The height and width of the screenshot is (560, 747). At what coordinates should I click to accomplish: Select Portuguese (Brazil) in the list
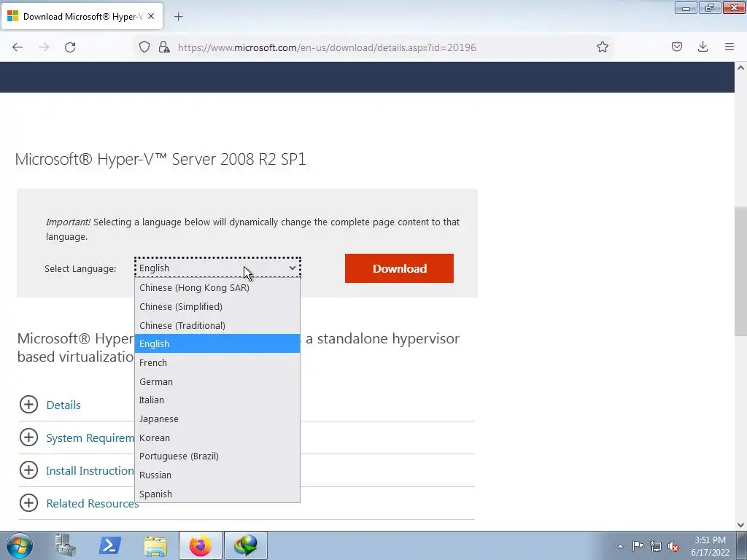pyautogui.click(x=217, y=456)
